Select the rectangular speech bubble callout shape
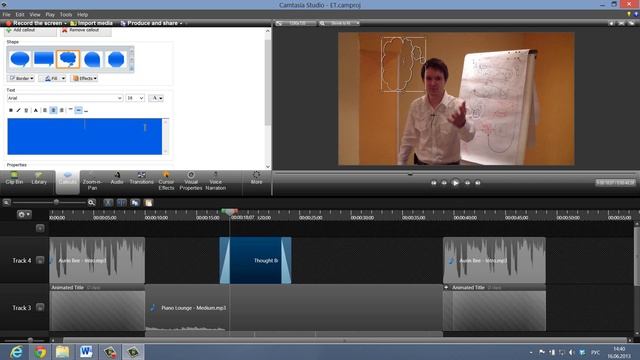Viewport: 640px width, 360px height. pyautogui.click(x=44, y=60)
